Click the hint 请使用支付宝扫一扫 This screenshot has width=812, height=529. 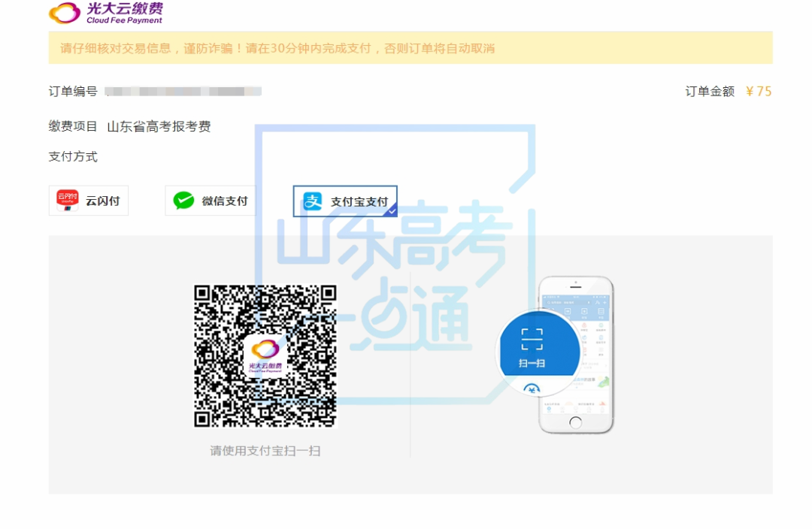click(265, 451)
